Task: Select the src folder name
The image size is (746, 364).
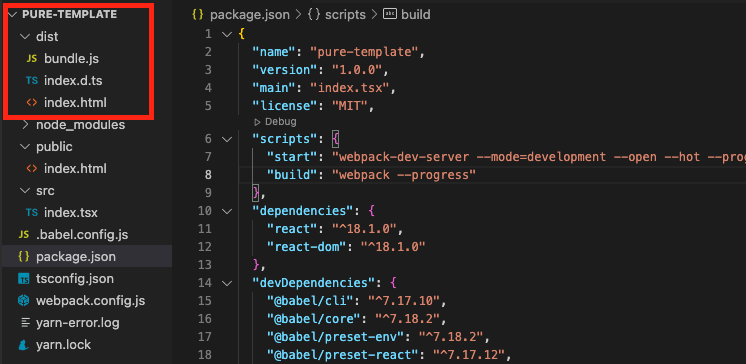Action: point(45,191)
